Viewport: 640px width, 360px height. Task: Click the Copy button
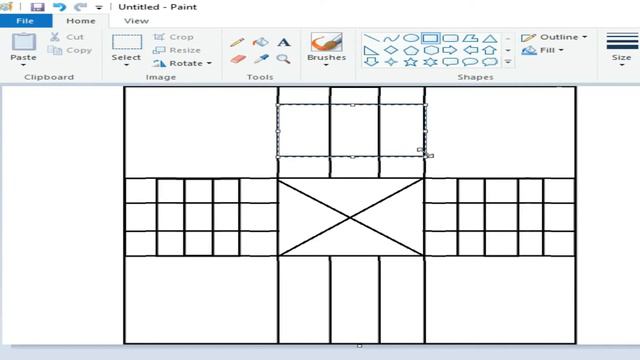click(69, 50)
